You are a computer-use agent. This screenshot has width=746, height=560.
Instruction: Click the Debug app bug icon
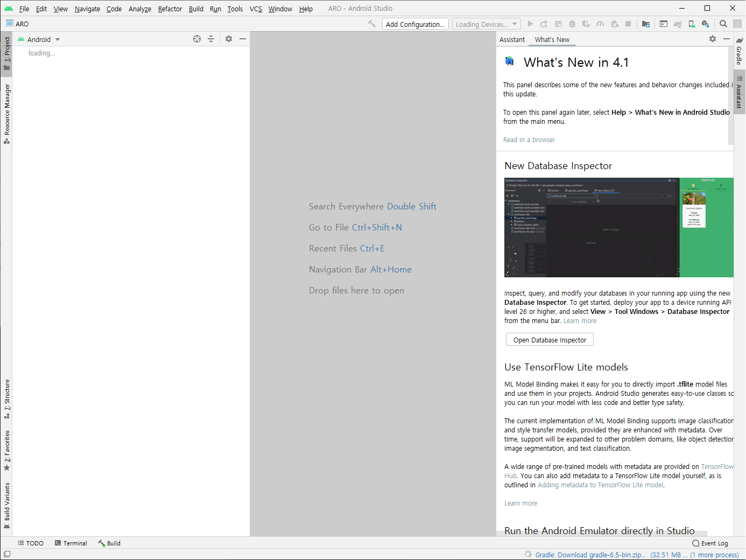click(572, 24)
